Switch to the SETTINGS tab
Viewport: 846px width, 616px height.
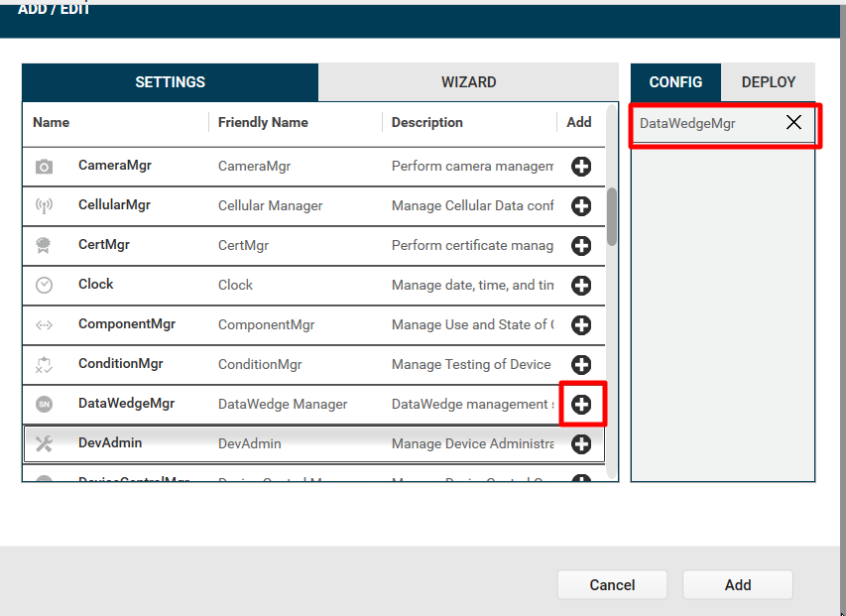170,82
